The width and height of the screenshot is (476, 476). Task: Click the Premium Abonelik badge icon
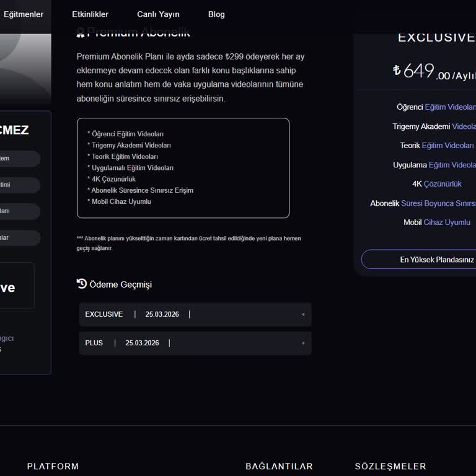point(81,32)
